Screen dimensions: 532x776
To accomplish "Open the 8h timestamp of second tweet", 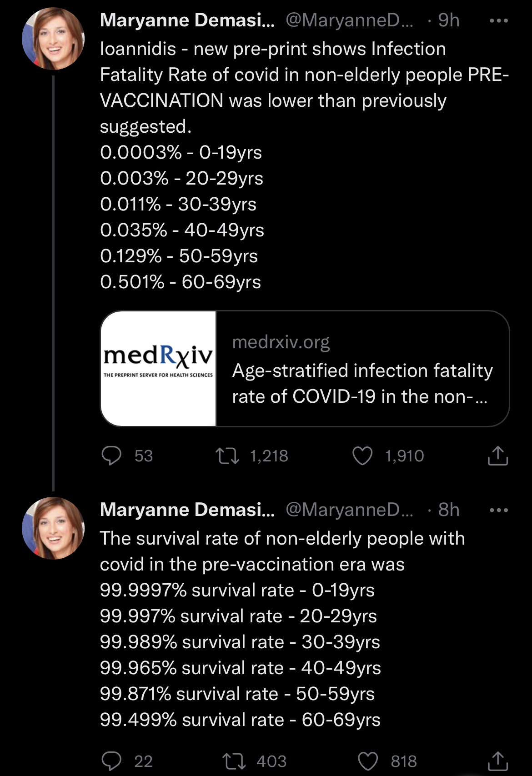I will pos(448,510).
